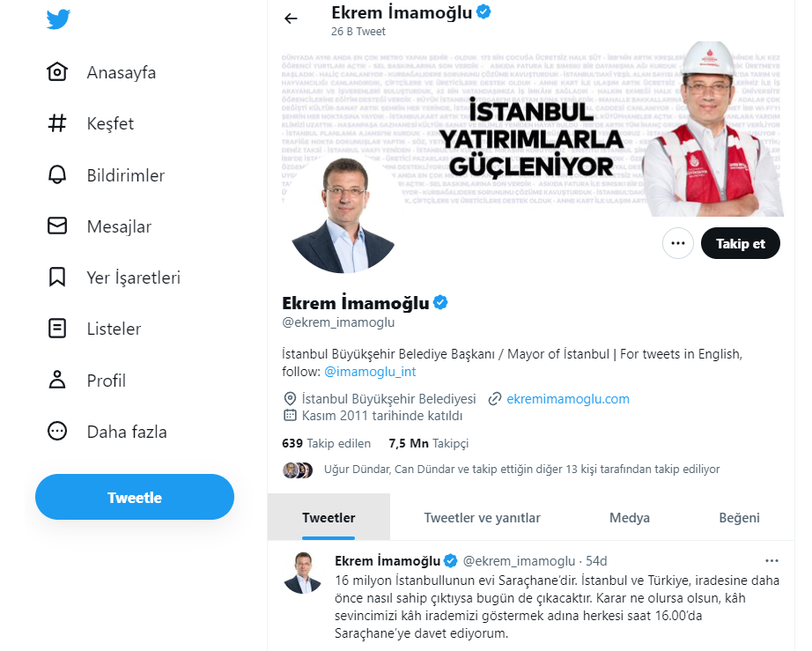Open Yer İşaretleri bookmark icon

(57, 277)
